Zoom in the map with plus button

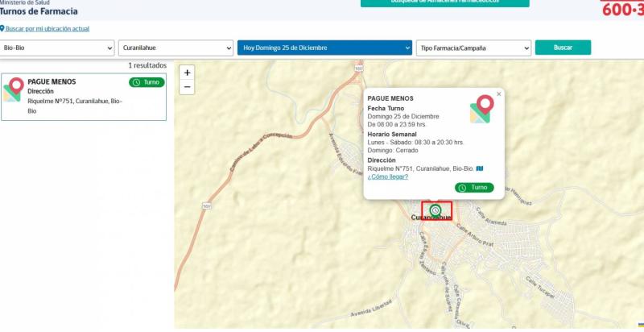pyautogui.click(x=188, y=73)
